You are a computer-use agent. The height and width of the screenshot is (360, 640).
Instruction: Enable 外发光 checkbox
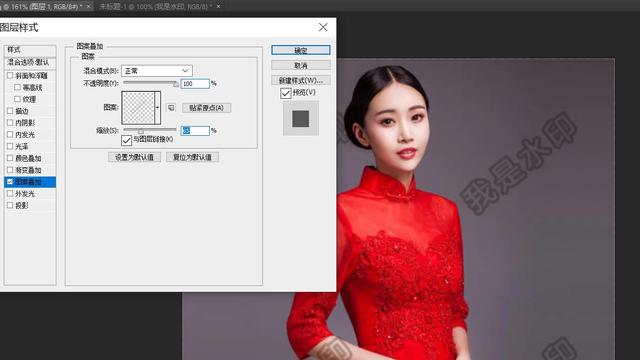(x=10, y=193)
